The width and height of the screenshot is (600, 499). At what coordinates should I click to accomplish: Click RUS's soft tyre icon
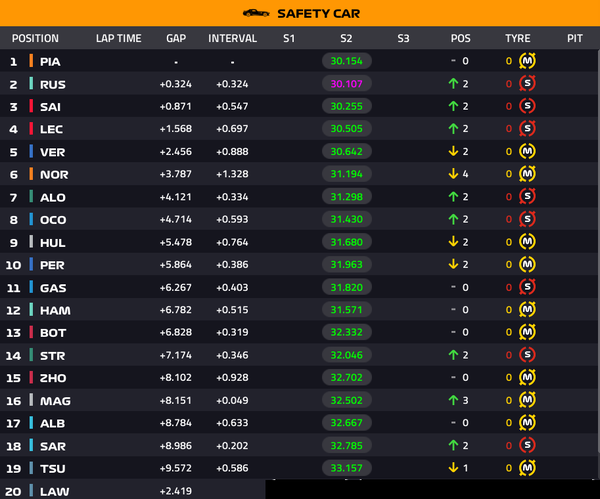(527, 83)
